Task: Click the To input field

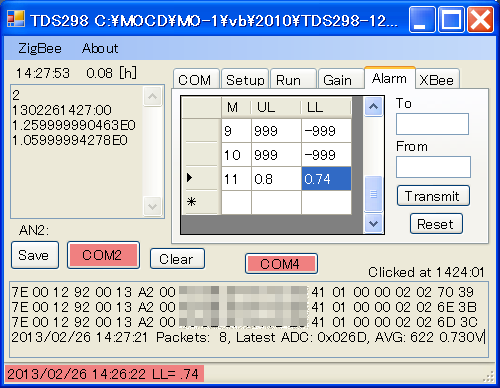Action: (432, 124)
